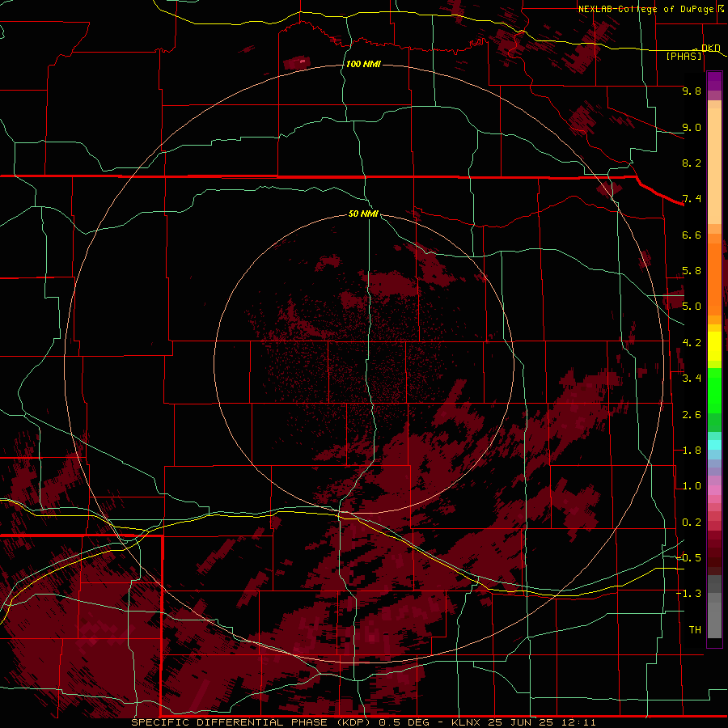
Task: Click the 4.2 scale value
Action: [692, 343]
